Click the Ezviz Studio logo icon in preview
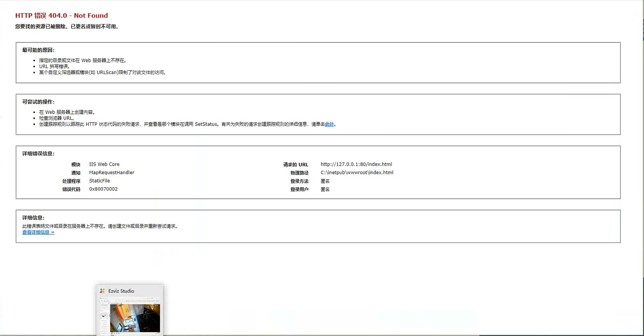 point(102,291)
